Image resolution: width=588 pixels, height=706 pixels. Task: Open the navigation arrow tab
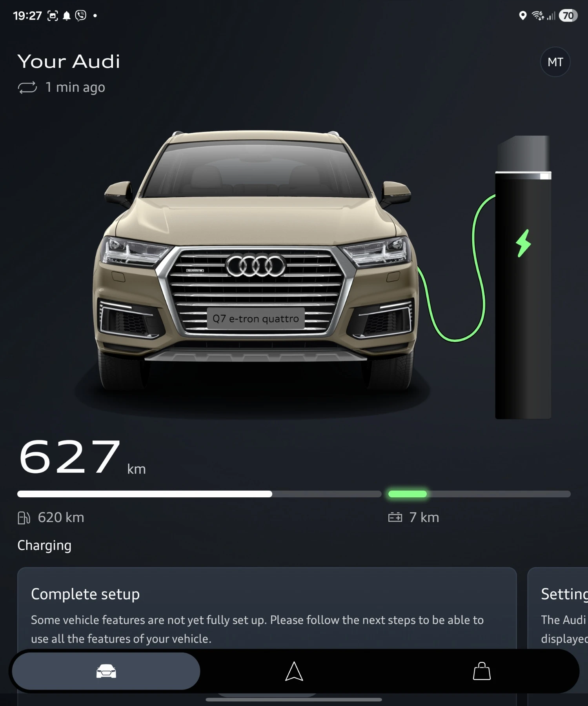294,671
